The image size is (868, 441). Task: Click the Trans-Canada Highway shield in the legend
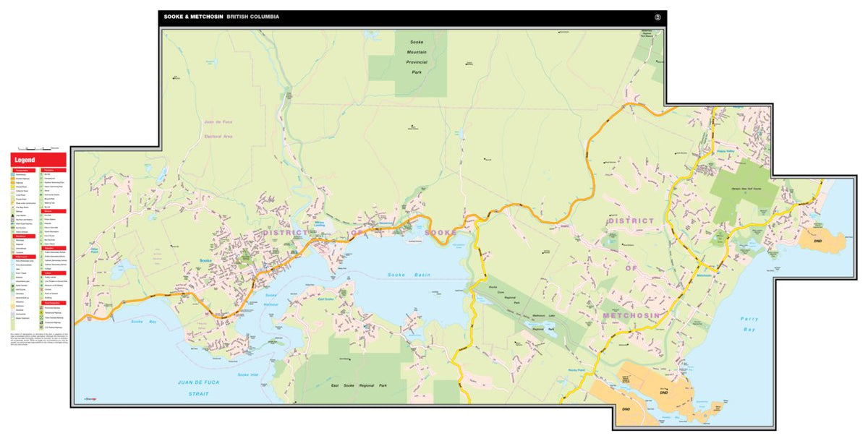click(x=42, y=317)
